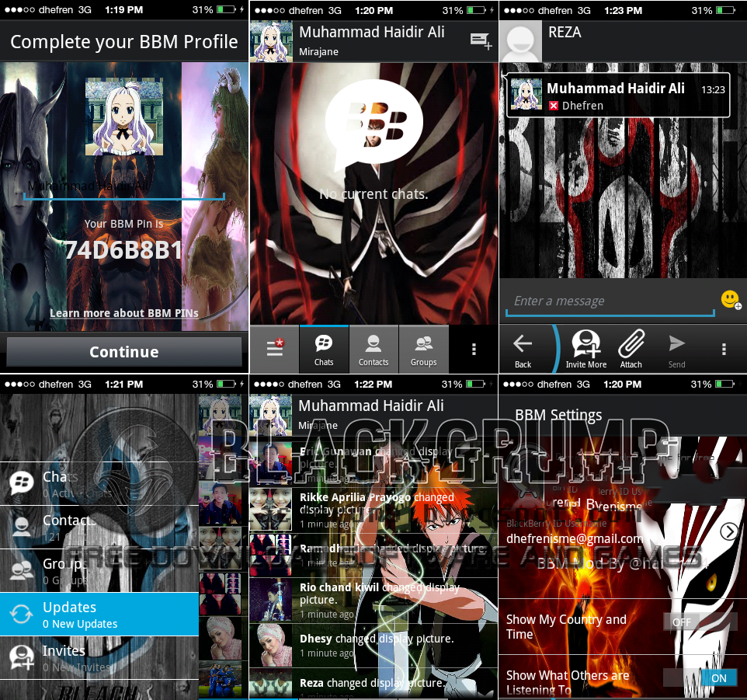
Task: Tap the new status message icon in header
Action: [x=480, y=40]
